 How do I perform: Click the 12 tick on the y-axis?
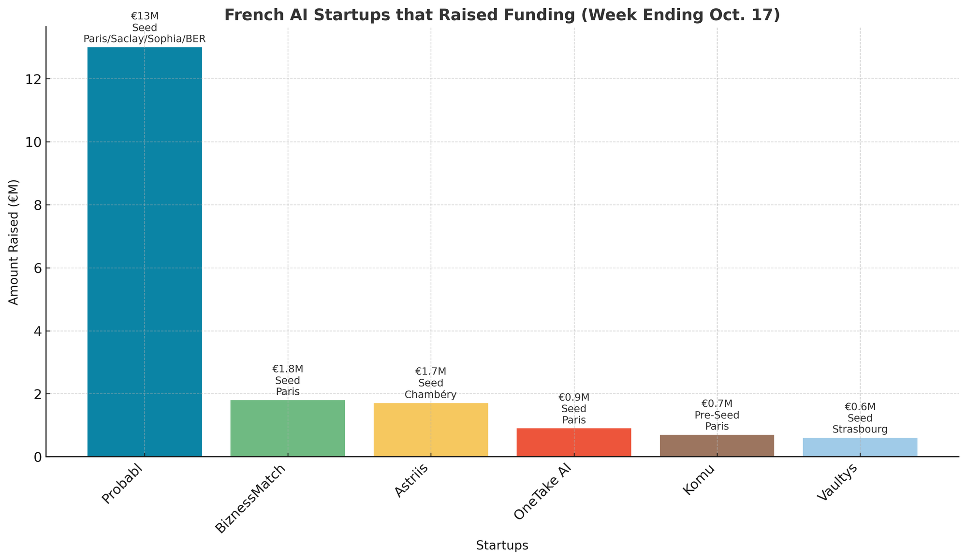33,79
